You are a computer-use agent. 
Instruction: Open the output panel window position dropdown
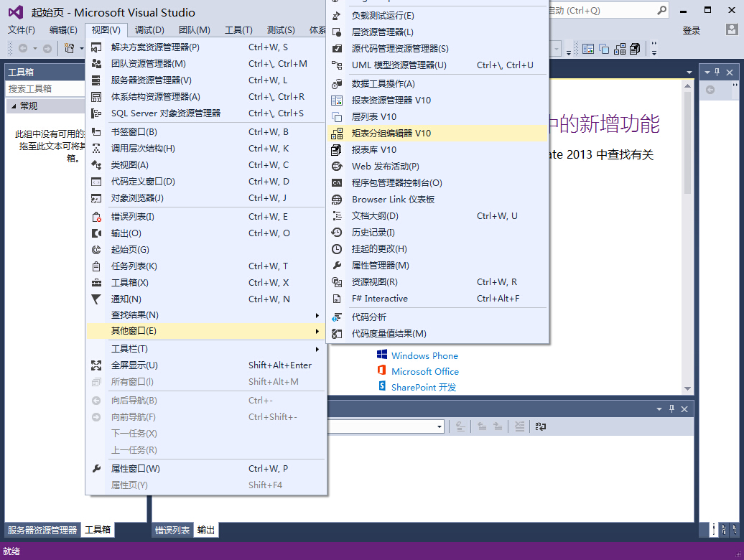659,409
